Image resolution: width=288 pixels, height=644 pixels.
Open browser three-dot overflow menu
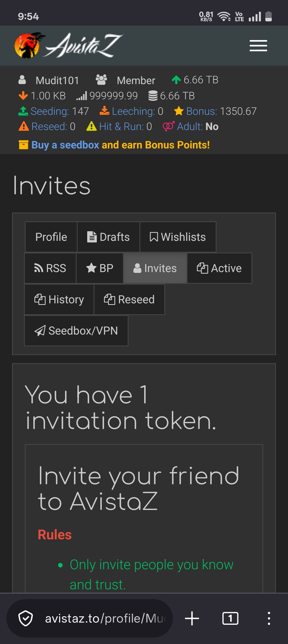point(269,618)
